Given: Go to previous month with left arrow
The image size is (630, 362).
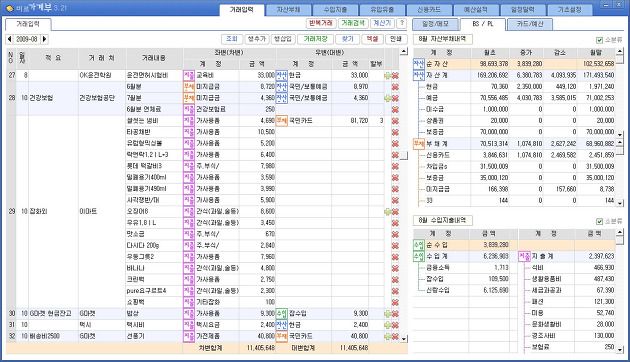Looking at the screenshot, I should click(x=9, y=39).
